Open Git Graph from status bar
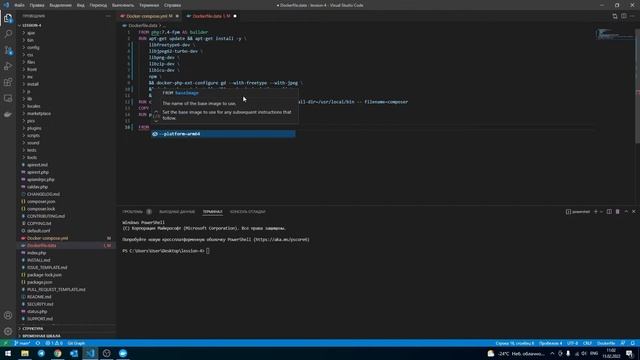Image resolution: width=640 pixels, height=360 pixels. 76,343
